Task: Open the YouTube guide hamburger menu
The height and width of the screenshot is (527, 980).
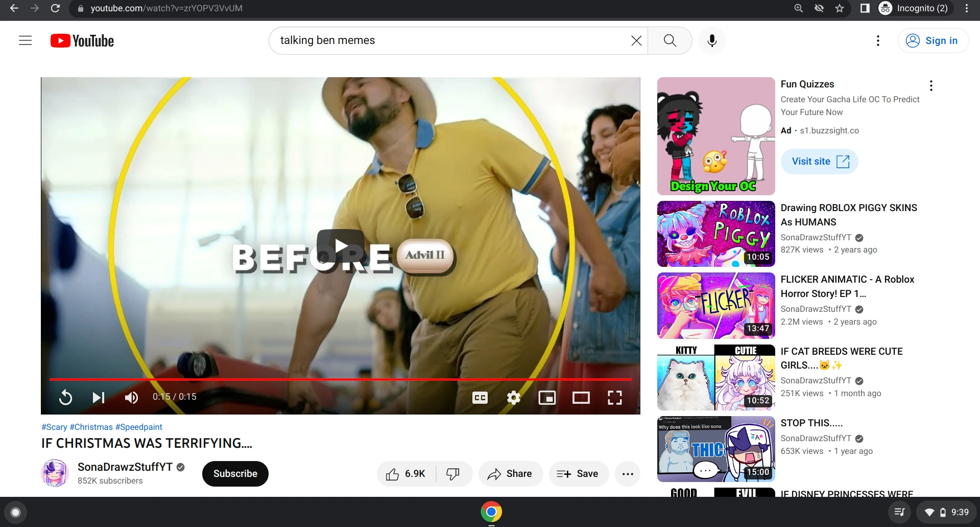Action: click(x=25, y=40)
